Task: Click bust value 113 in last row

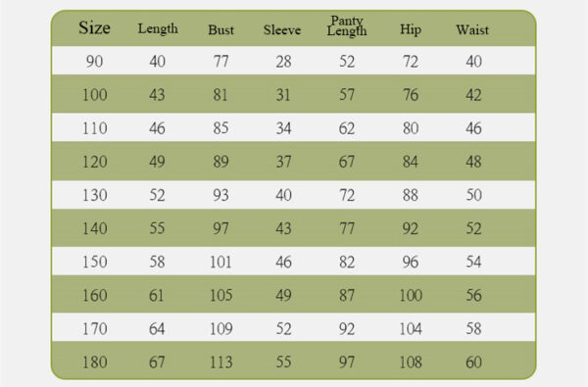Action: 220,363
